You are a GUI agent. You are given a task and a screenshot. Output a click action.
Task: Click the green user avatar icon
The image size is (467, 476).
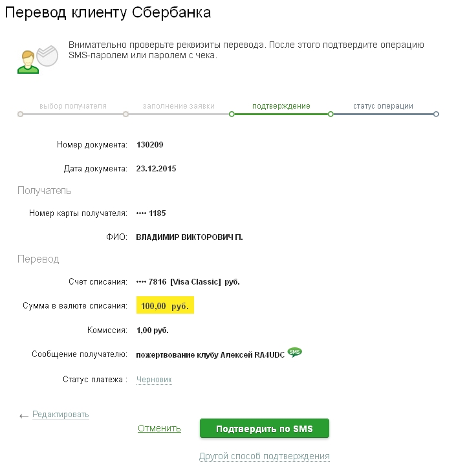pos(27,61)
